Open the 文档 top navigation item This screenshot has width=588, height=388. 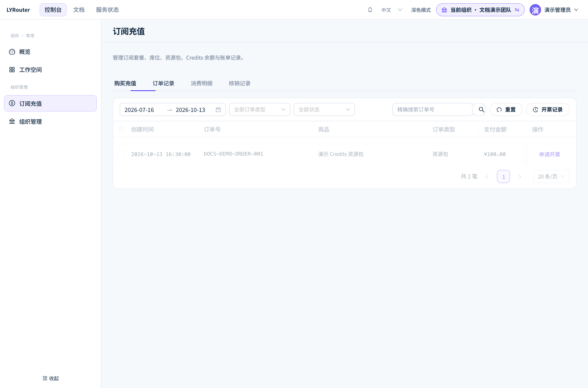coord(79,10)
